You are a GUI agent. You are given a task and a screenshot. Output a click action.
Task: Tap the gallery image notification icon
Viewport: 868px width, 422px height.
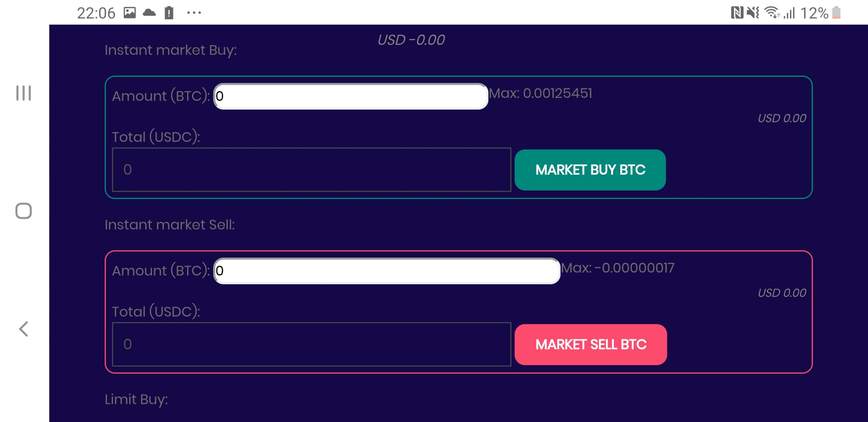(130, 13)
